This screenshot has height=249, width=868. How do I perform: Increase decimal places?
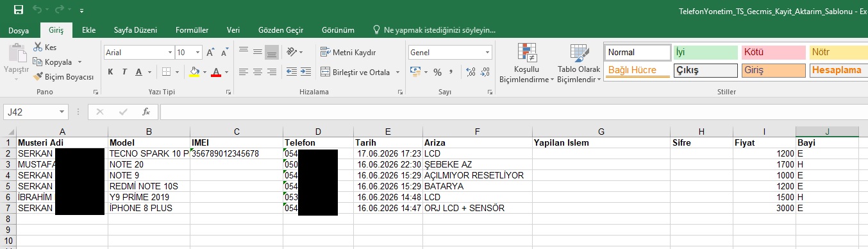471,72
